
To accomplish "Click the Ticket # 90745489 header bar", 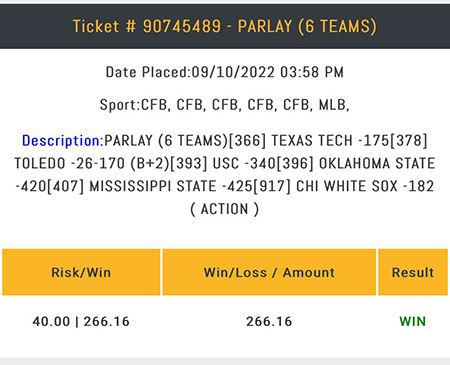I will coord(225,27).
